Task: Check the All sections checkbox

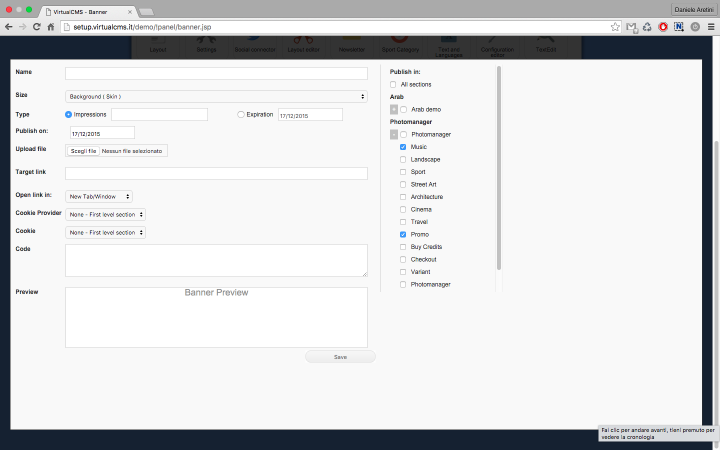Action: coord(393,84)
